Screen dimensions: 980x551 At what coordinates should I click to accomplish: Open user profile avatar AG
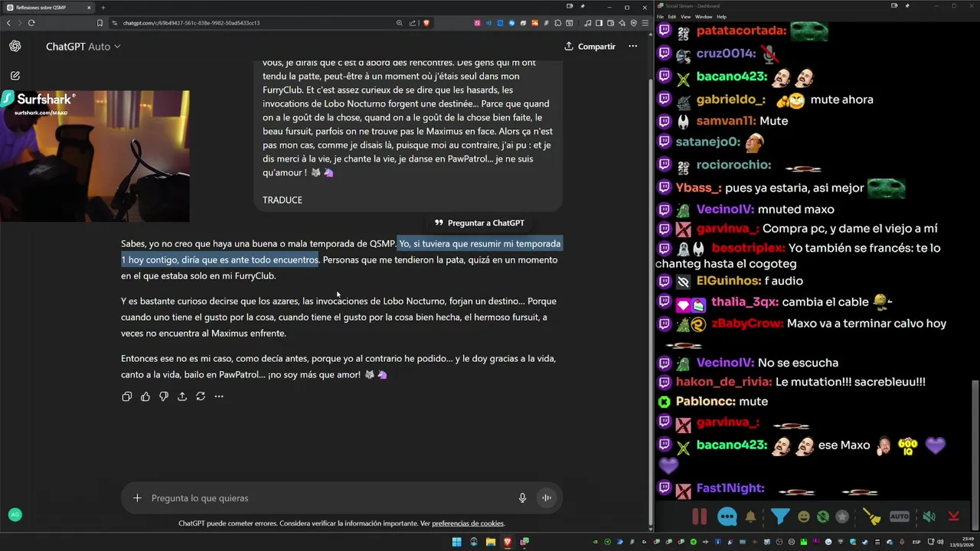tap(15, 515)
